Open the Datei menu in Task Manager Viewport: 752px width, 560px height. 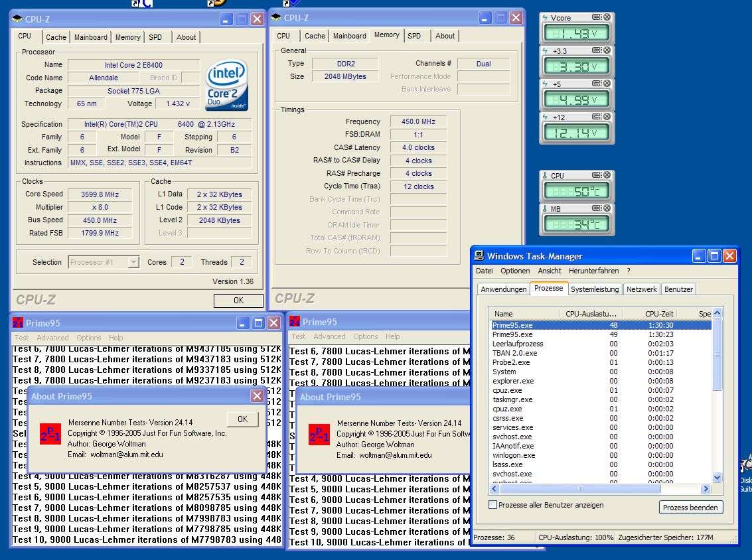pos(484,271)
